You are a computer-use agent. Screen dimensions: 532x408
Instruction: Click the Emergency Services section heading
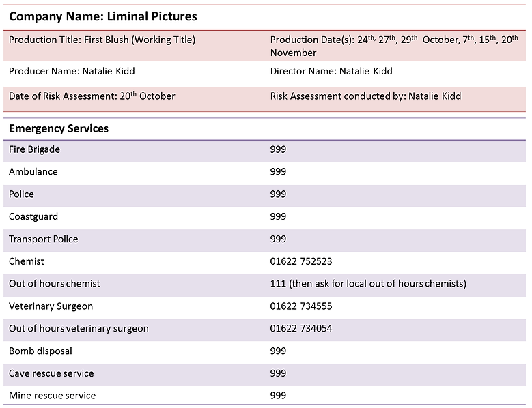coord(59,128)
